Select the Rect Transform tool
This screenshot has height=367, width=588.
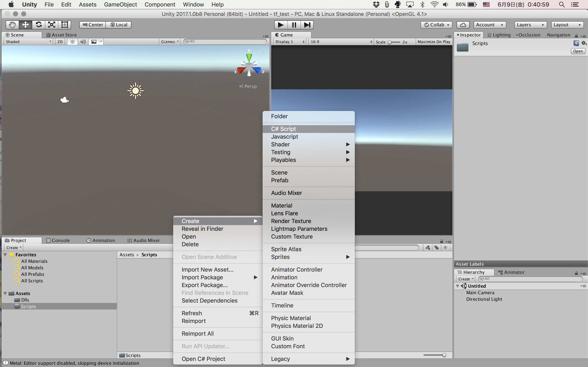point(65,25)
